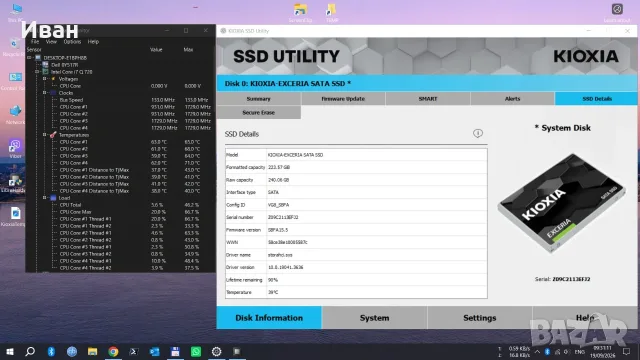The height and width of the screenshot is (360, 640).
Task: Open Viber desktop shortcut
Action: click(x=15, y=148)
